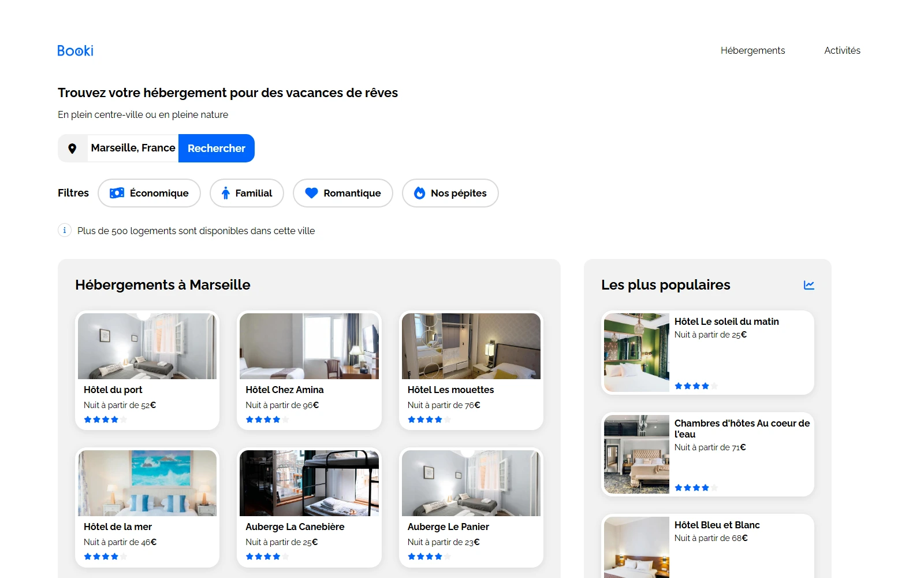The width and height of the screenshot is (924, 578).
Task: Open the Auberge Le Panier photo
Action: [471, 483]
